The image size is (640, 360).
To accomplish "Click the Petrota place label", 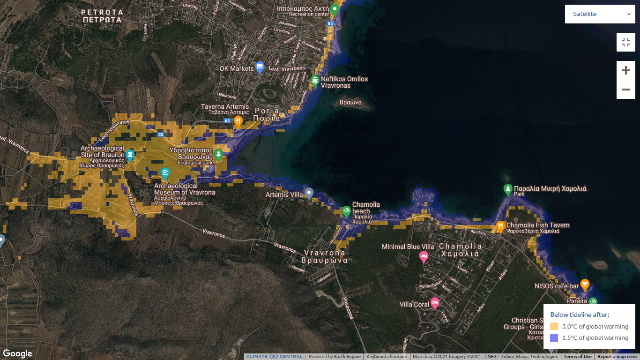I will tap(102, 16).
